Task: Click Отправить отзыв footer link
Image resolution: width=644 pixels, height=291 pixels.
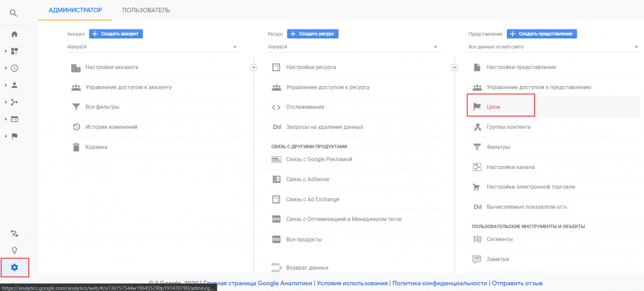Action: coord(518,283)
